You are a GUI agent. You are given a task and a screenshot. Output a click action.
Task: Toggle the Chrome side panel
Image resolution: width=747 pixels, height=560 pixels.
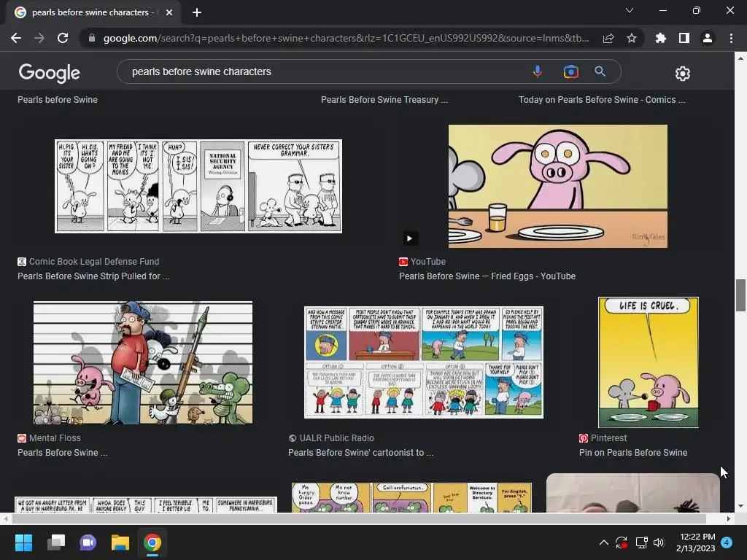coord(684,38)
